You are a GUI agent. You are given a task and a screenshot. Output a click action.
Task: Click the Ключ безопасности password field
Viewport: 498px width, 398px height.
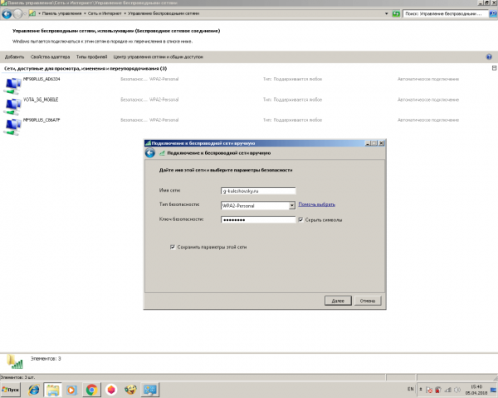(x=258, y=220)
